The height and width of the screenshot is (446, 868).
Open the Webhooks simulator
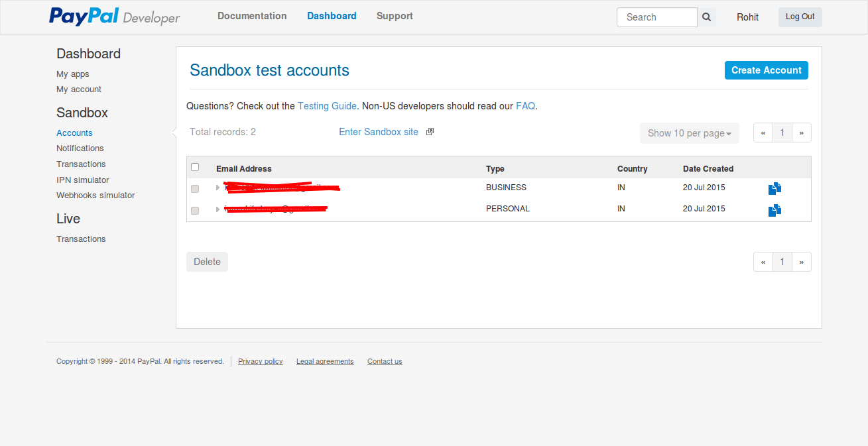[95, 195]
